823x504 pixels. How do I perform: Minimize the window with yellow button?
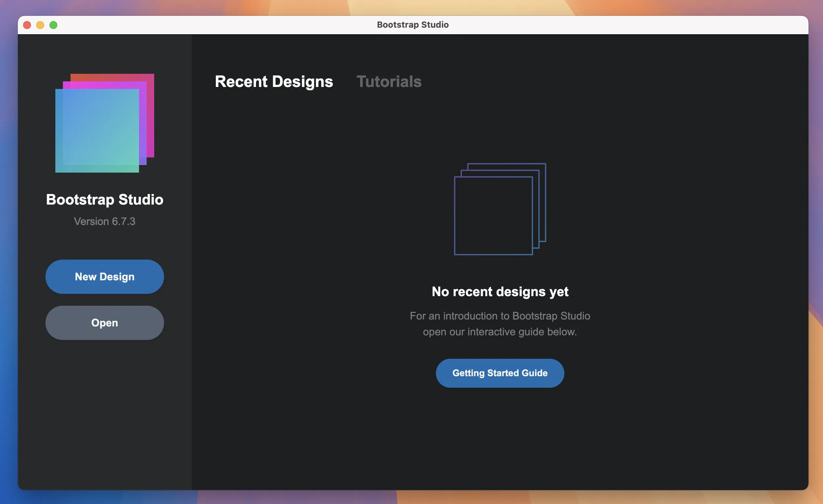pyautogui.click(x=40, y=25)
